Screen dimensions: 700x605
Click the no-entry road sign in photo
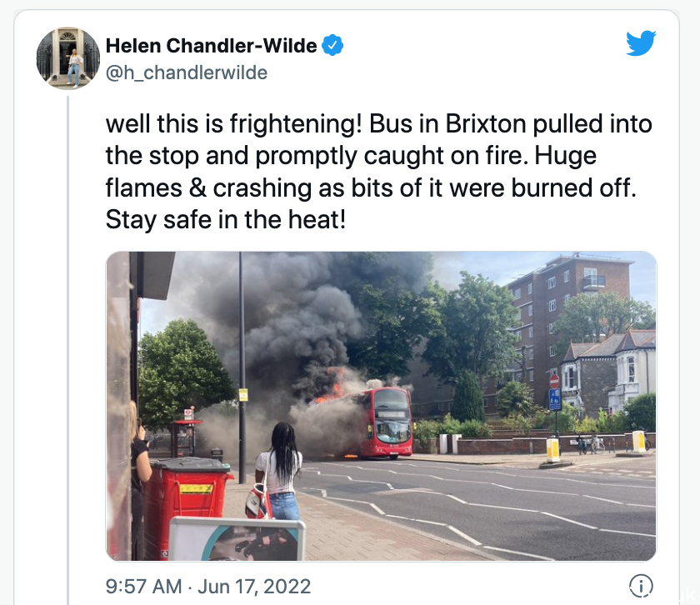pyautogui.click(x=554, y=381)
